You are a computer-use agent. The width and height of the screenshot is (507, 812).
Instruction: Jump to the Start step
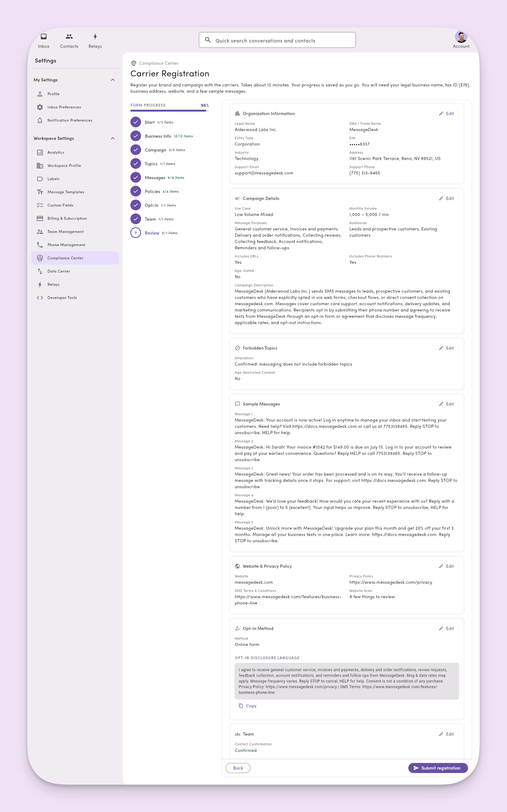tap(152, 122)
